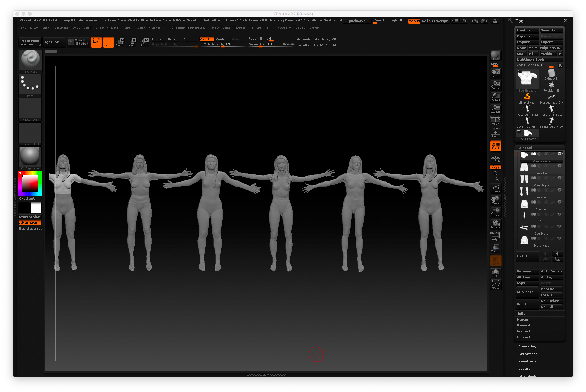The height and width of the screenshot is (392, 586).
Task: Open the Render menu
Action: click(x=214, y=28)
